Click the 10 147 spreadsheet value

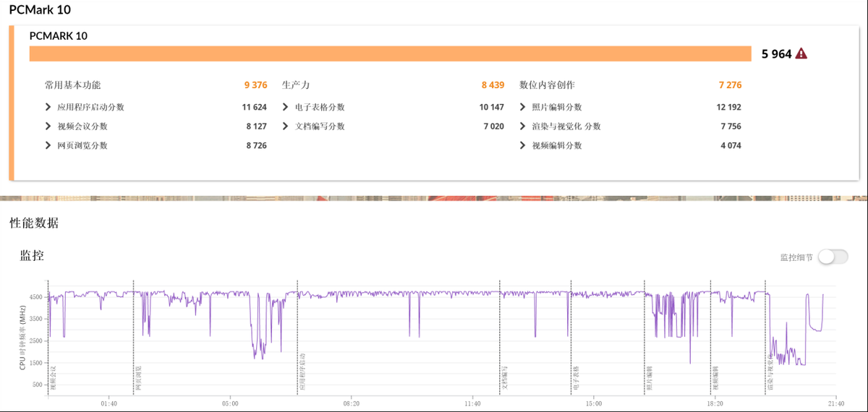(x=492, y=107)
